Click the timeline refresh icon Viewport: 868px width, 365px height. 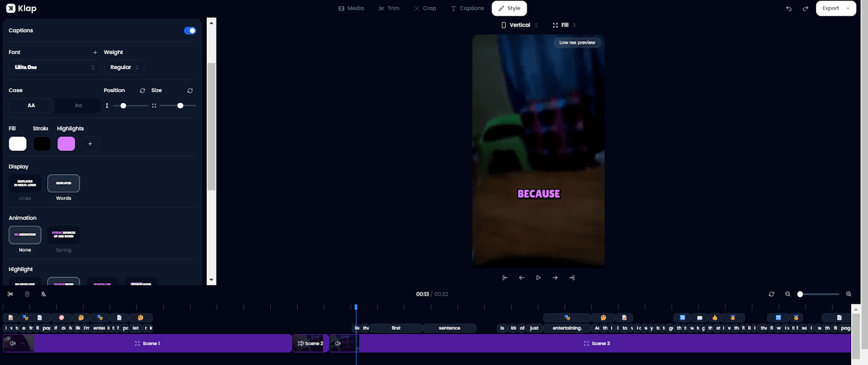point(771,294)
